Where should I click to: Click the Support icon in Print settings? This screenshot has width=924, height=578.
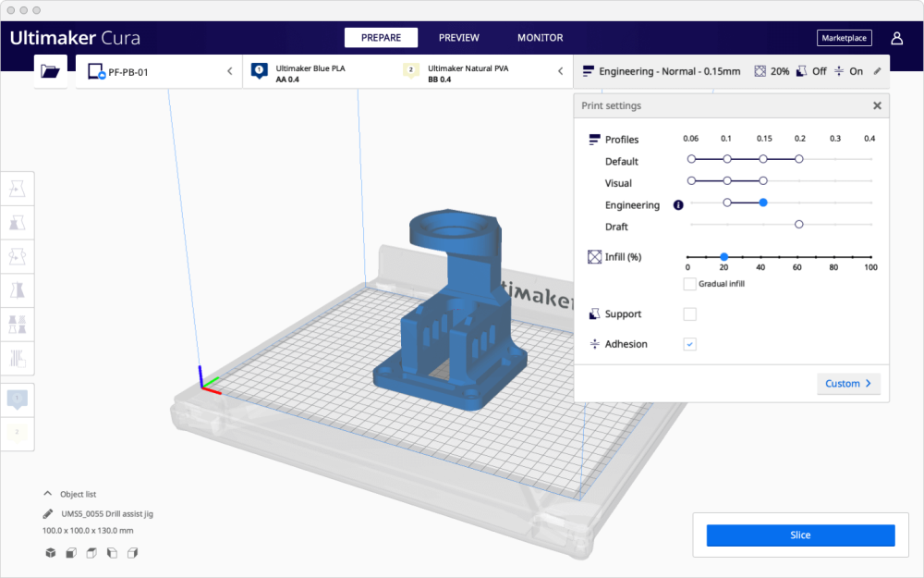click(x=594, y=314)
